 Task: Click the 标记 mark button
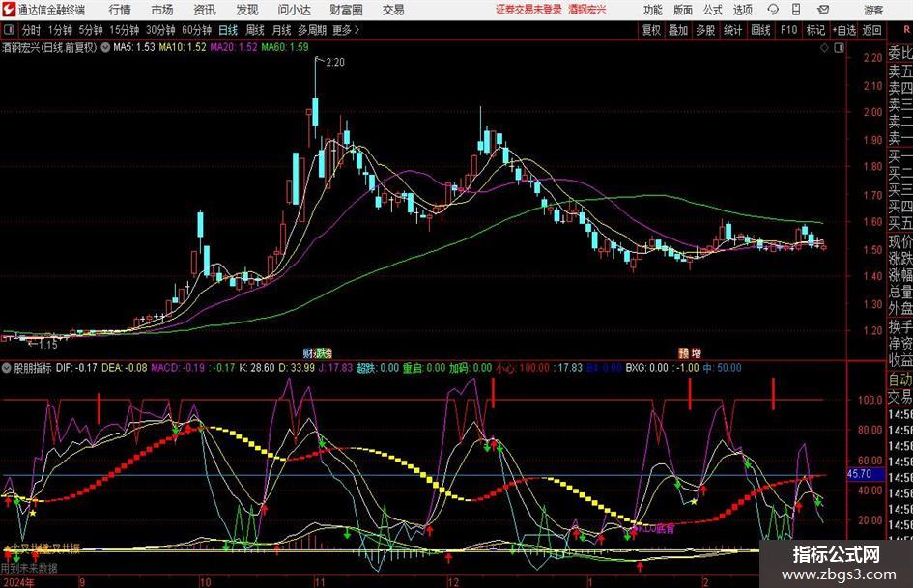(x=815, y=30)
